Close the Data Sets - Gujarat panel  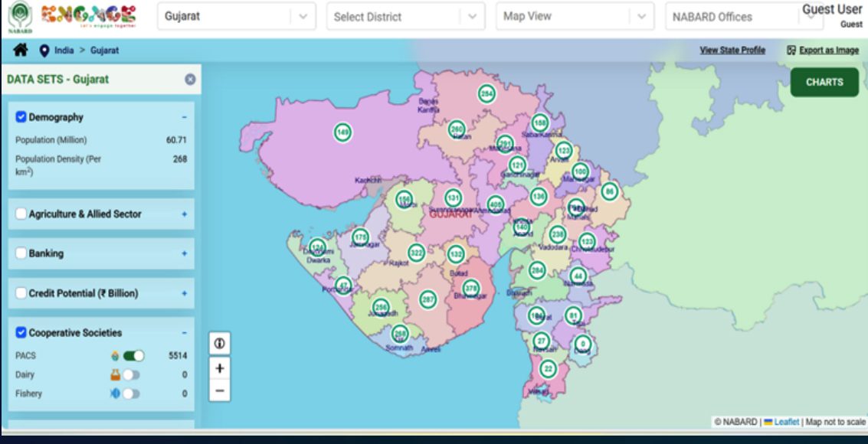click(190, 80)
